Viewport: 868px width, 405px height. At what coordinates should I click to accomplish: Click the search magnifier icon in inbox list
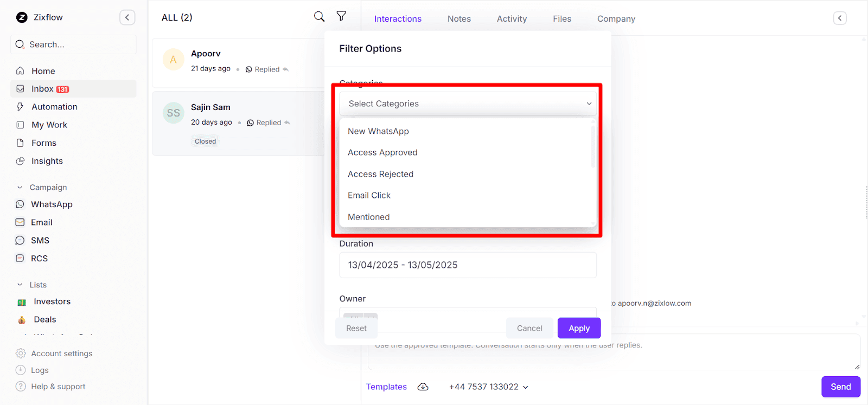pyautogui.click(x=319, y=17)
